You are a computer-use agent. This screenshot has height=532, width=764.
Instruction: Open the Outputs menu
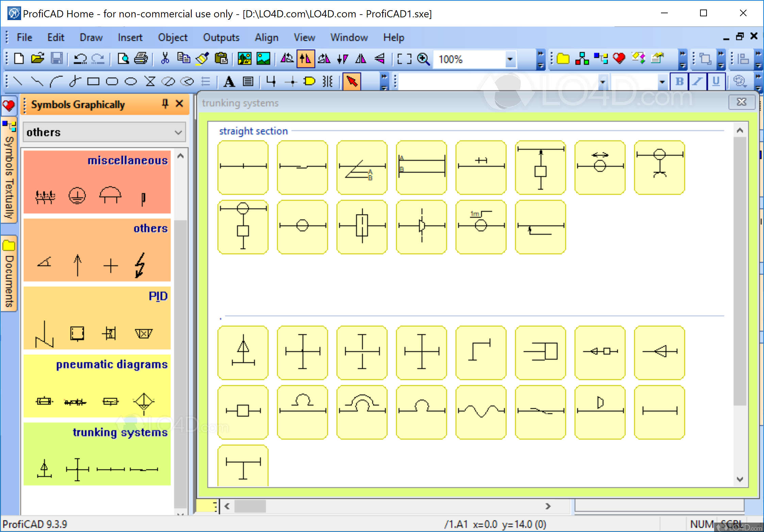coord(221,37)
